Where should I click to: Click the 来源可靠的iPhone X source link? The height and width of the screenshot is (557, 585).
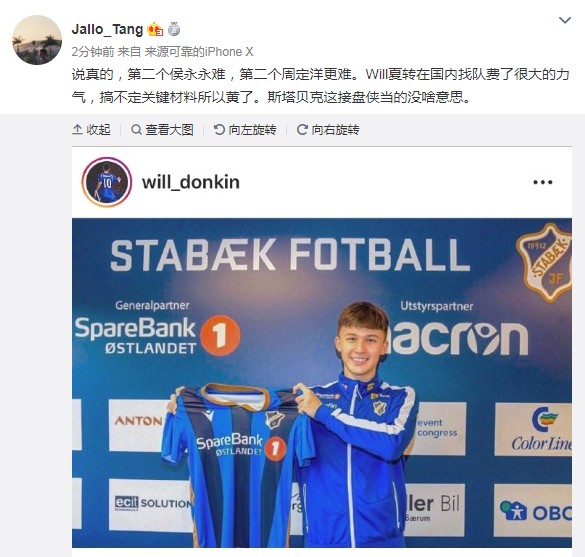[x=199, y=51]
